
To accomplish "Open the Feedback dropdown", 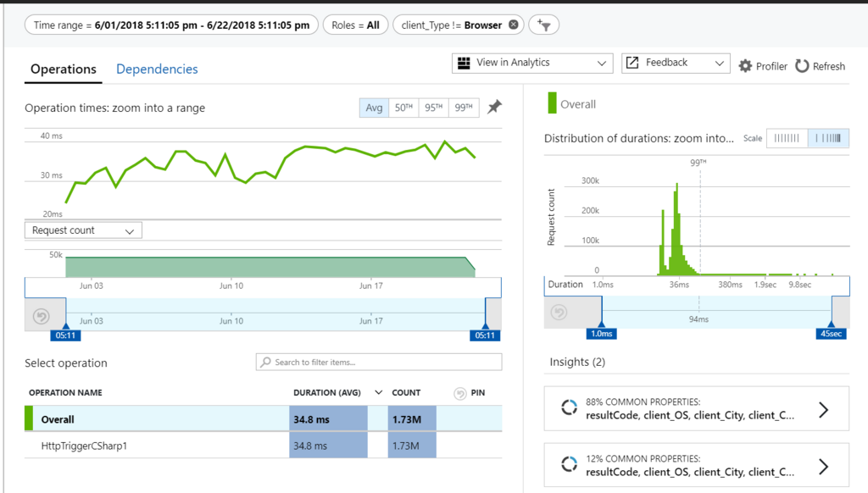I will [676, 63].
